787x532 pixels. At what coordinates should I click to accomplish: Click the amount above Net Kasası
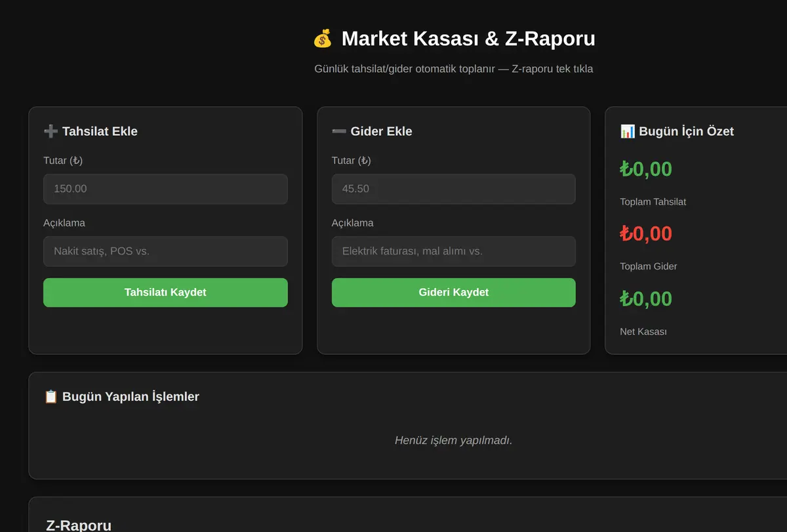[x=646, y=299]
